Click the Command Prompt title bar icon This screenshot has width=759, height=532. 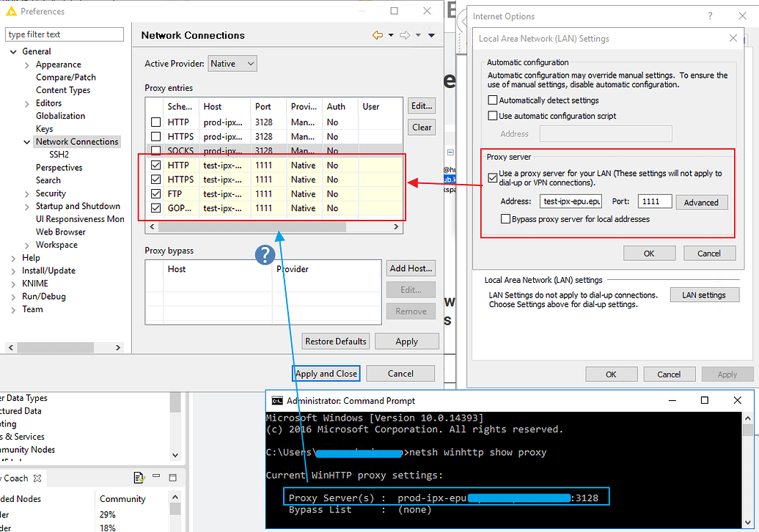pyautogui.click(x=276, y=400)
